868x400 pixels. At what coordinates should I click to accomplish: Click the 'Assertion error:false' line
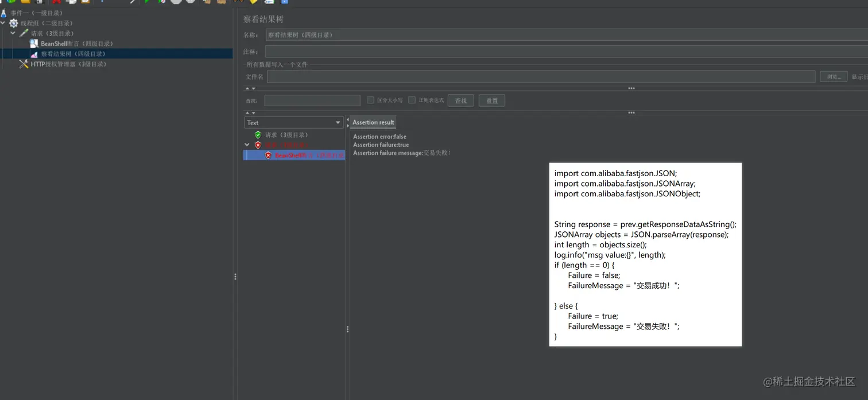(379, 137)
